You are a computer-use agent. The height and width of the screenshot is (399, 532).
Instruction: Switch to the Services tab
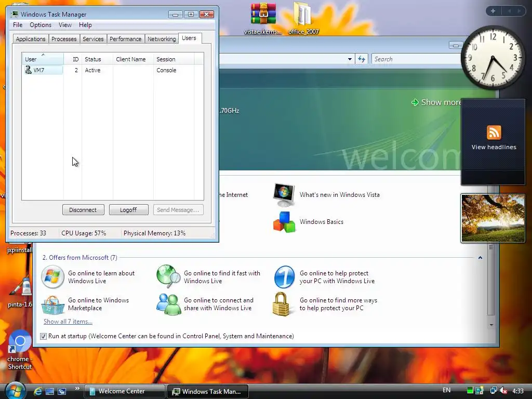coord(93,39)
